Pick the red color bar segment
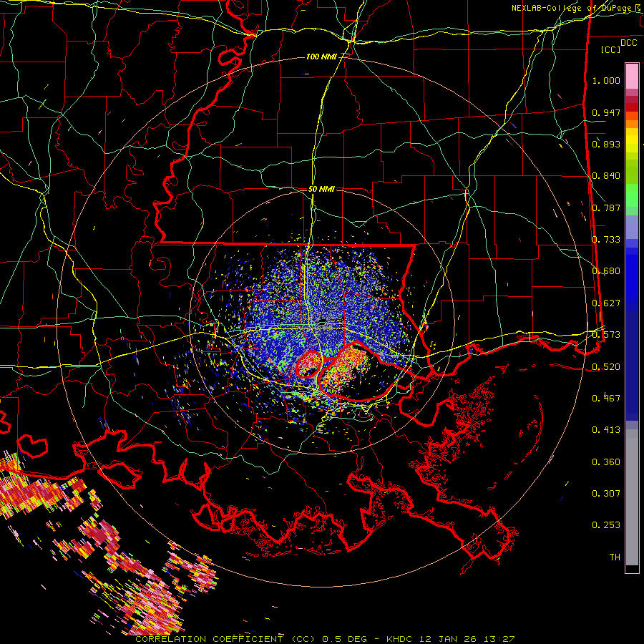 (x=632, y=107)
